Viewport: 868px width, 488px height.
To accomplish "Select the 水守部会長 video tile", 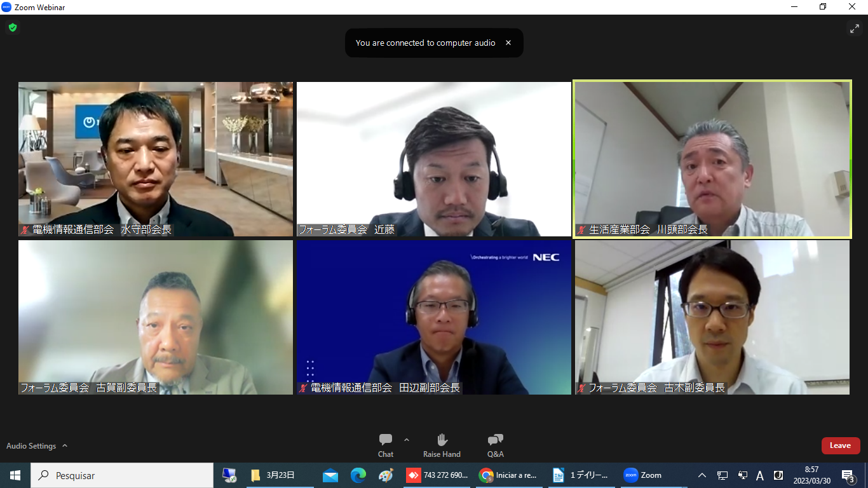I will tap(156, 159).
